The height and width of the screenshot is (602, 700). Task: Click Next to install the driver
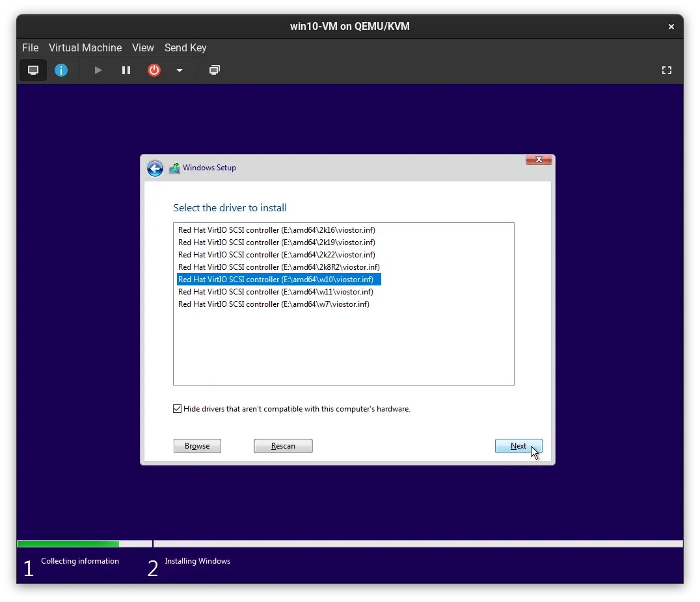click(518, 446)
